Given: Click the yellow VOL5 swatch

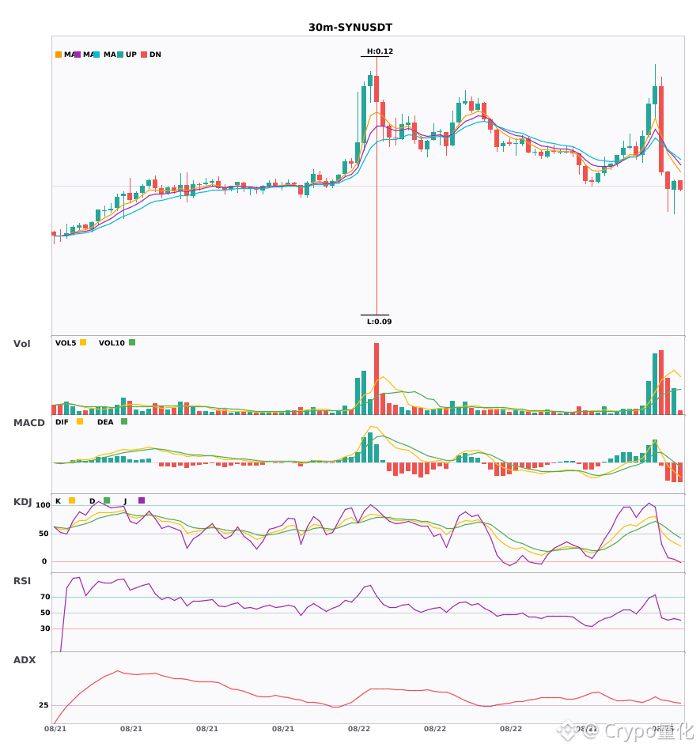Looking at the screenshot, I should [x=83, y=342].
